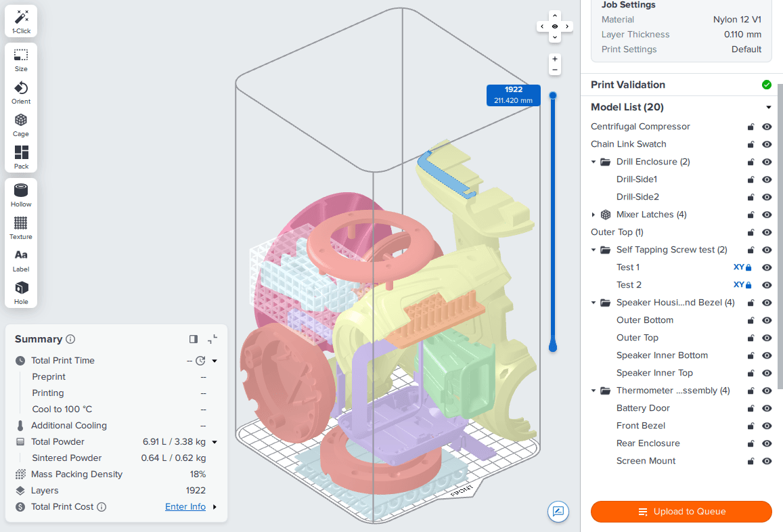Click the Pack tool icon
This screenshot has width=783, height=532.
point(21,156)
